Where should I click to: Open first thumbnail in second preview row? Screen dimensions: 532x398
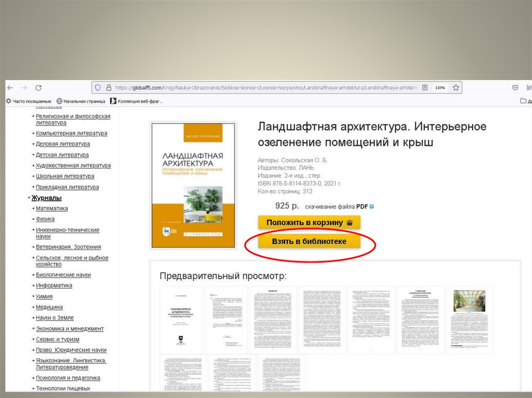[x=183, y=373]
